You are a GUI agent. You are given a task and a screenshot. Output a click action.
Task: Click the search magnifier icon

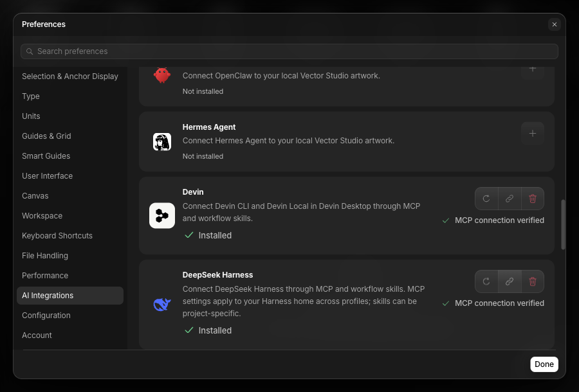[x=30, y=51]
